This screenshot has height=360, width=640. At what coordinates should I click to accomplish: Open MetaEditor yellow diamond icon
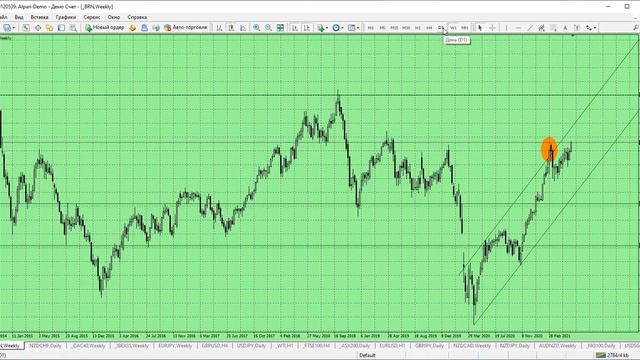click(132, 28)
